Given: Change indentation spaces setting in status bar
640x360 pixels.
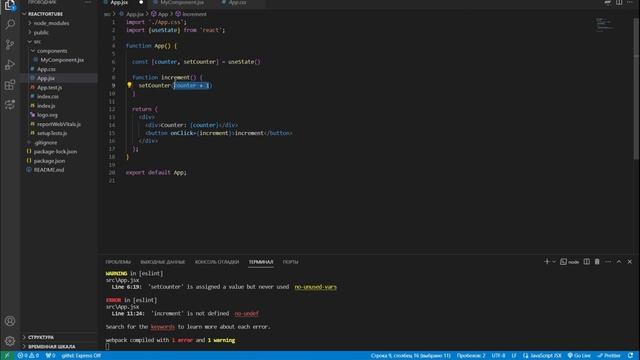Looking at the screenshot, I should pos(471,356).
